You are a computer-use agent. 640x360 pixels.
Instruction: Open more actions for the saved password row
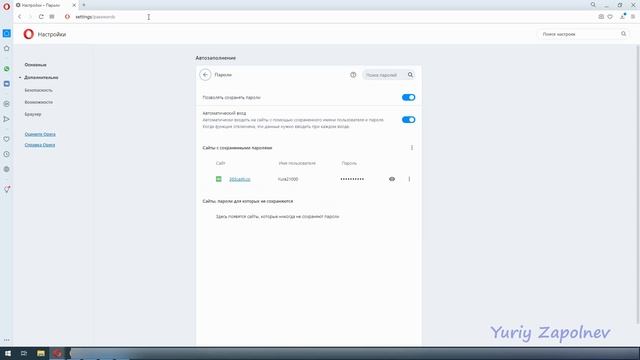pyautogui.click(x=409, y=179)
